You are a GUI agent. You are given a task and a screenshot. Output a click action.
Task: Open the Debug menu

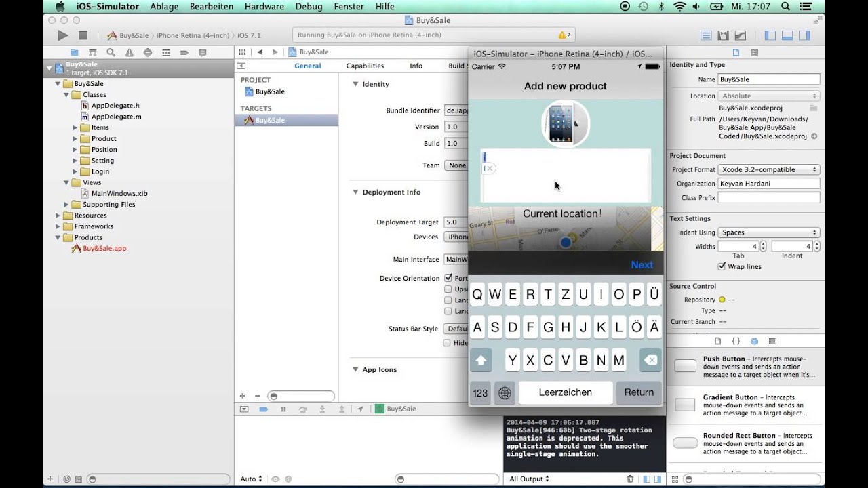pos(309,6)
